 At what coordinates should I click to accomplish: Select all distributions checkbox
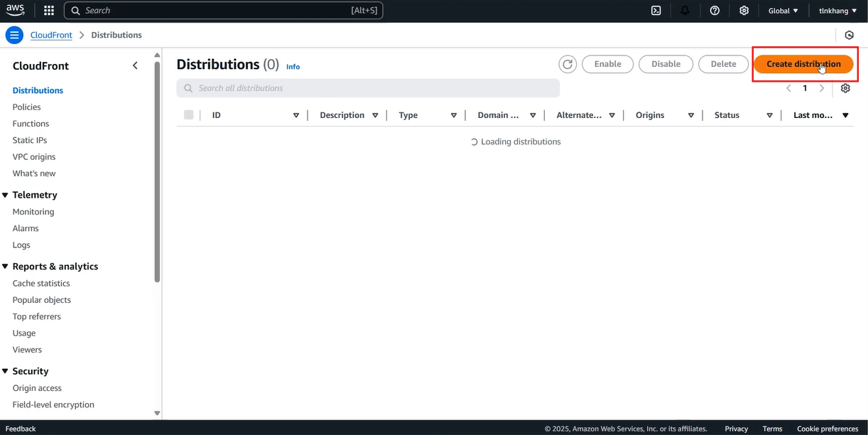pos(188,114)
